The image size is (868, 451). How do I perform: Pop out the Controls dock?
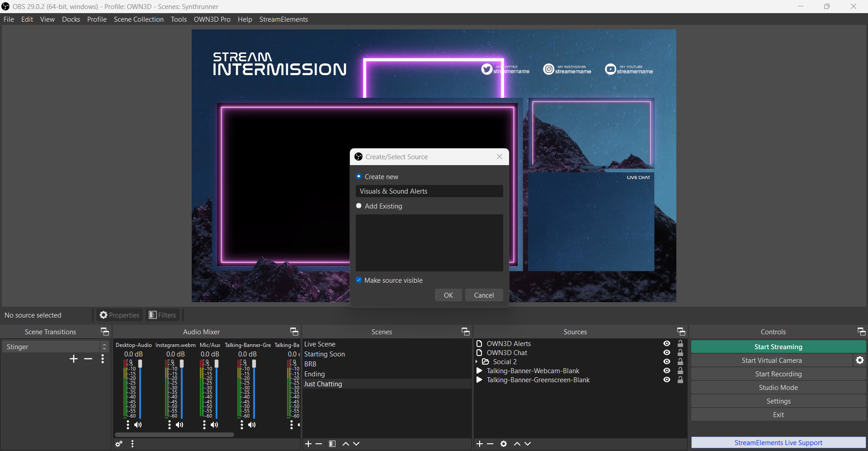click(862, 332)
